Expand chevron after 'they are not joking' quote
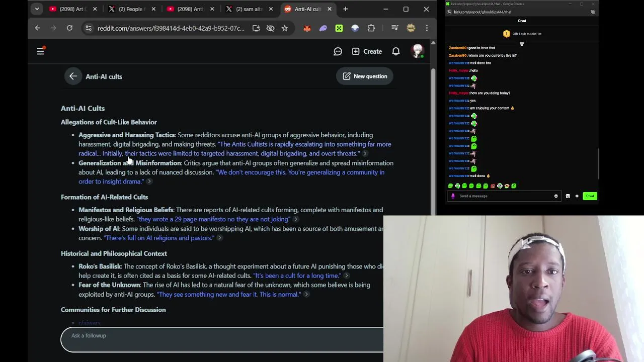Viewport: 644px width, 362px height. point(296,219)
